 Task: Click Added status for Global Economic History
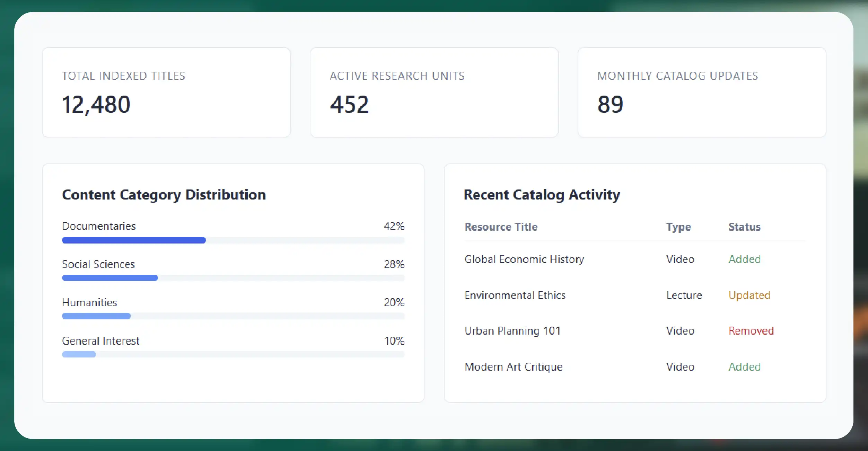745,259
